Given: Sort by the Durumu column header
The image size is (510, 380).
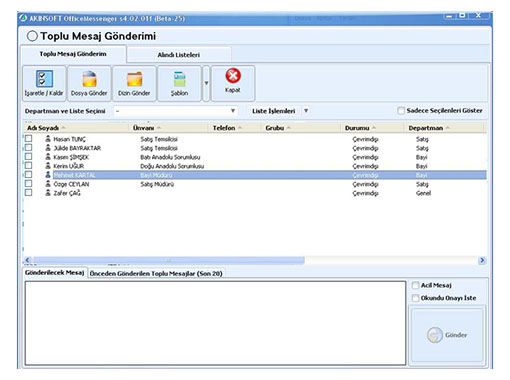Looking at the screenshot, I should click(x=372, y=128).
